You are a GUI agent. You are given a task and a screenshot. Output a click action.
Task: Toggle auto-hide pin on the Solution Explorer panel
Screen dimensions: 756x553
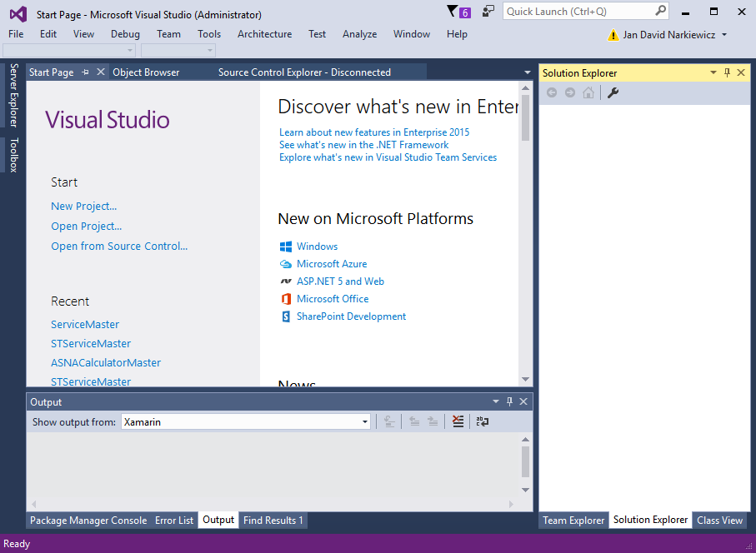click(x=728, y=72)
